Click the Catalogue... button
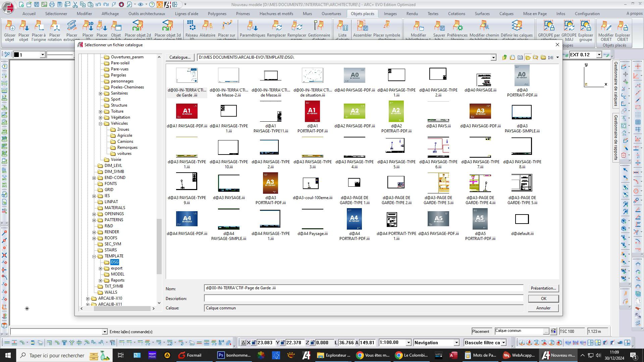Screen dimensions: 644x362 click(180, 57)
